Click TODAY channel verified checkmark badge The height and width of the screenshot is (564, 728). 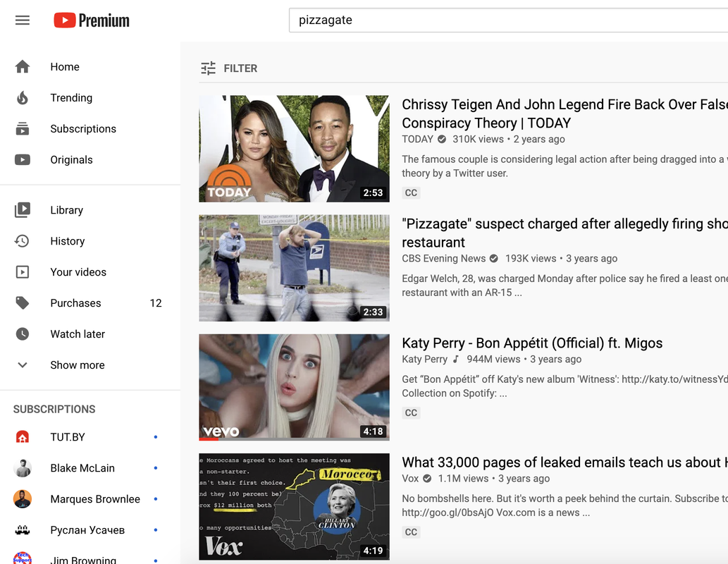[x=442, y=139]
